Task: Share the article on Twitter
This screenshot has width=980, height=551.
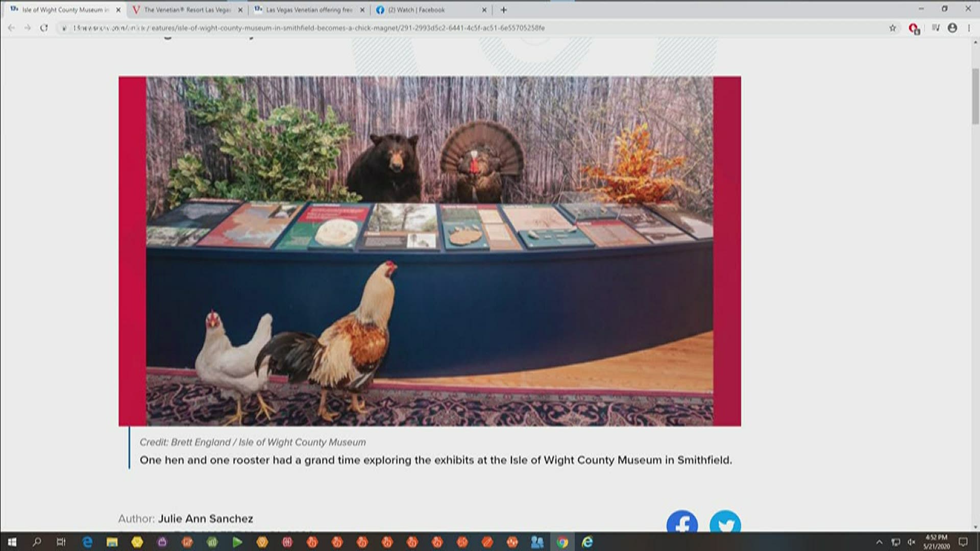Action: click(725, 521)
